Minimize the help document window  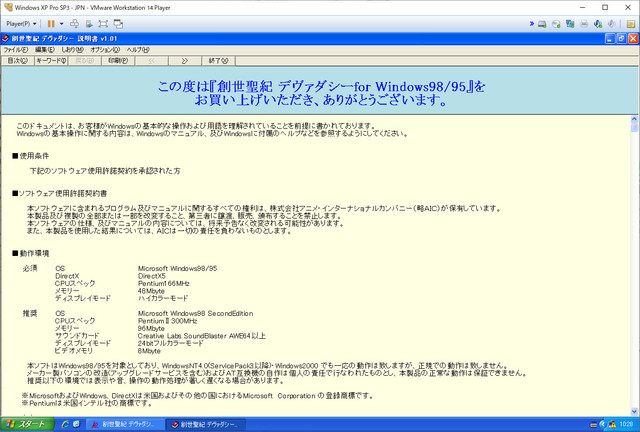610,39
